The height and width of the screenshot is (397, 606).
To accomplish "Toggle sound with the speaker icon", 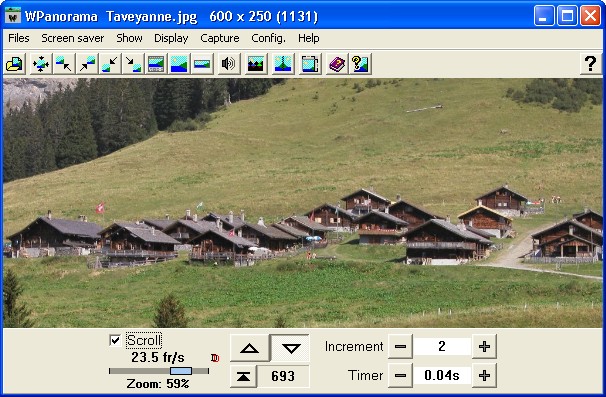I will 228,64.
